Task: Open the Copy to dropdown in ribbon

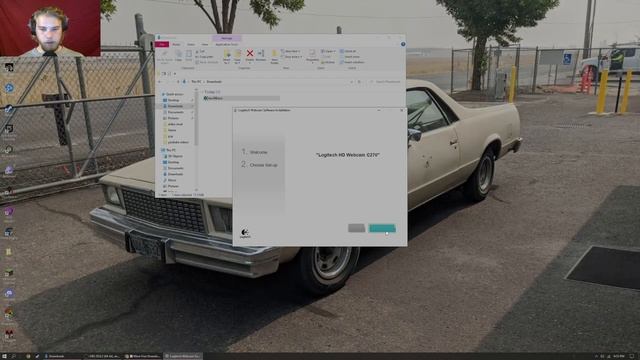Action: 237,56
